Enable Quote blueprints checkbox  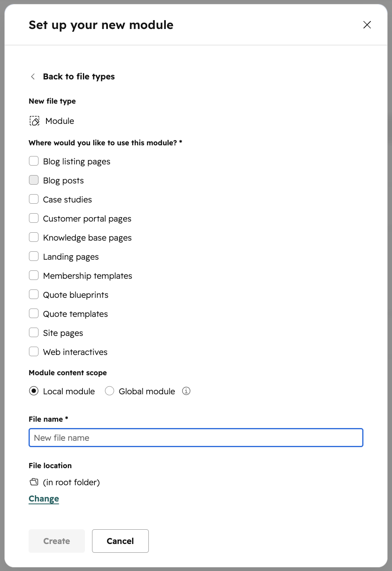click(34, 295)
